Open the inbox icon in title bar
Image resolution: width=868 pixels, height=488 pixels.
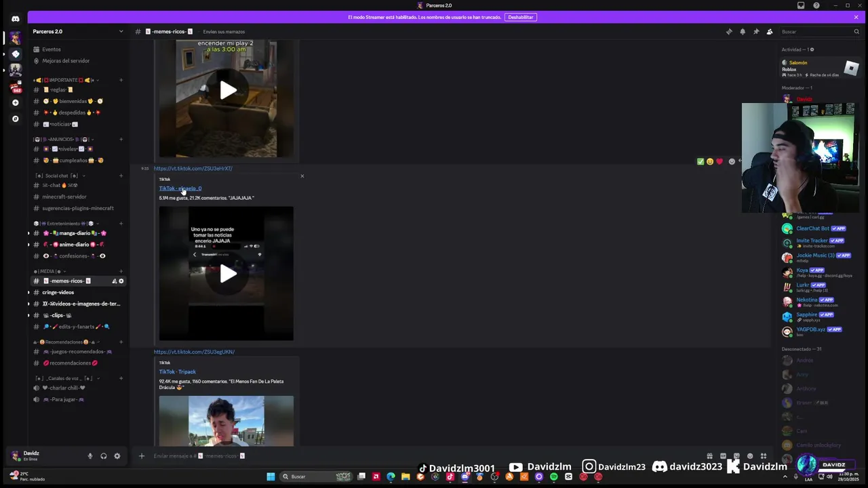(x=801, y=5)
